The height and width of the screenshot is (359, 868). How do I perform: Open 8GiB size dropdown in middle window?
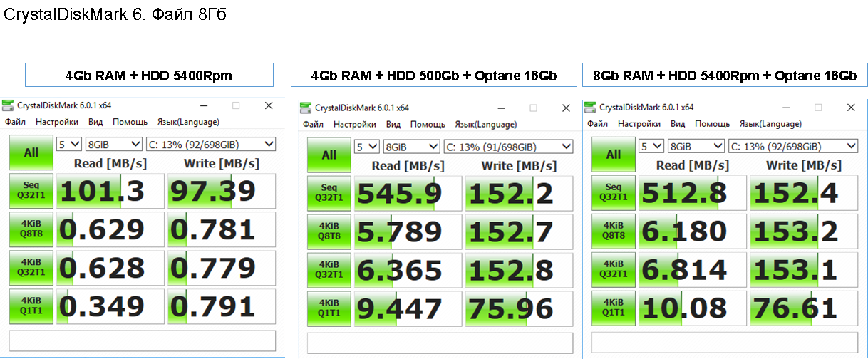[x=412, y=146]
